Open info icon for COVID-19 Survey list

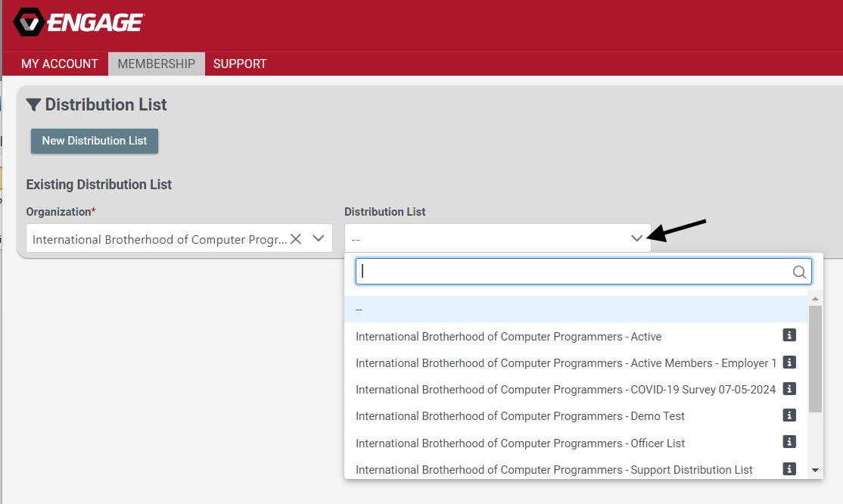pos(789,388)
